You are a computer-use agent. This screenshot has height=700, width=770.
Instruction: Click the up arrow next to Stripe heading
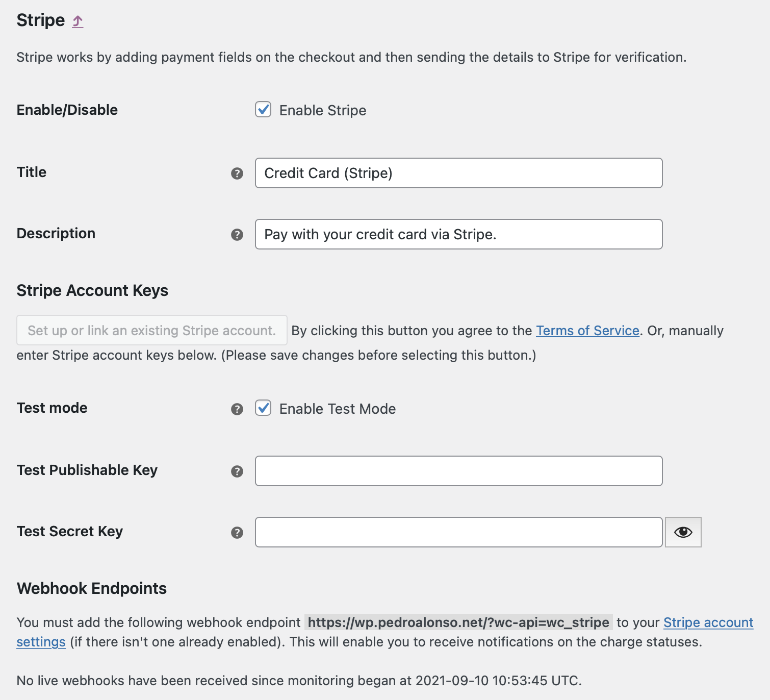click(78, 20)
